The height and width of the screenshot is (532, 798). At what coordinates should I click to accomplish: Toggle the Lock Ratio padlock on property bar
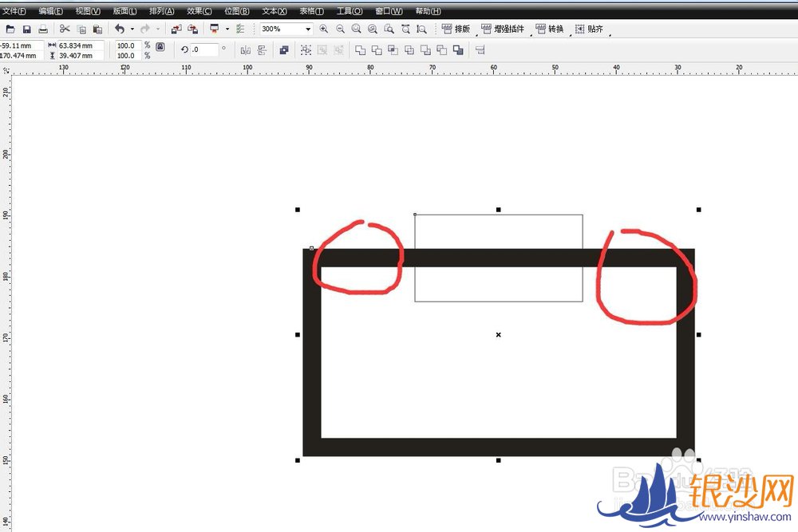158,47
